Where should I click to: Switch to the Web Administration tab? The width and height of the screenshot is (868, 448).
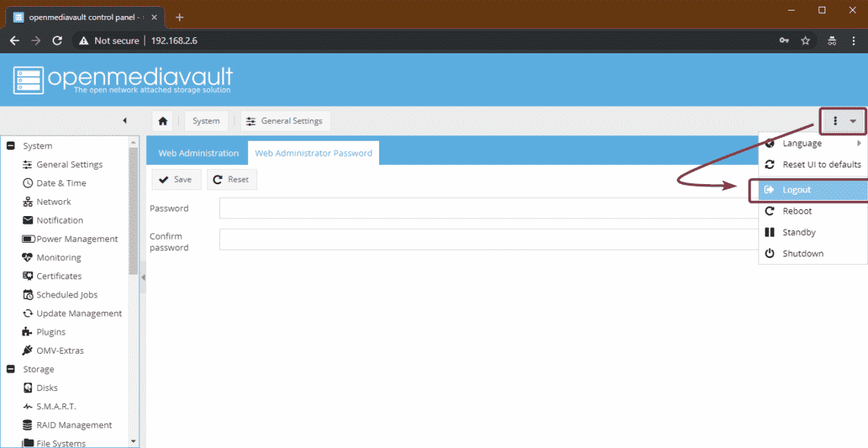(x=198, y=153)
